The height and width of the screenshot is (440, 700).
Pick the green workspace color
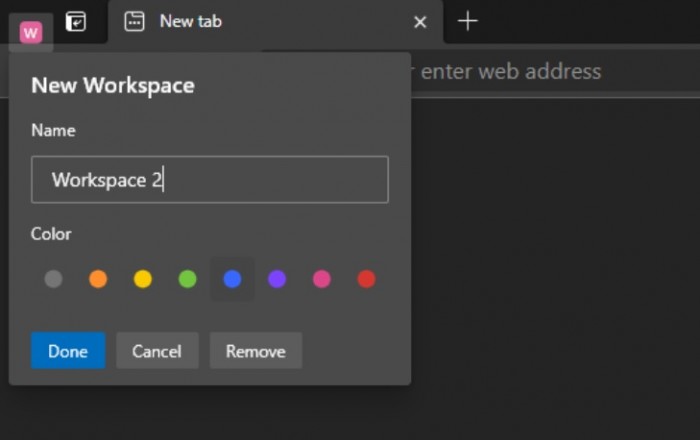[x=187, y=279]
